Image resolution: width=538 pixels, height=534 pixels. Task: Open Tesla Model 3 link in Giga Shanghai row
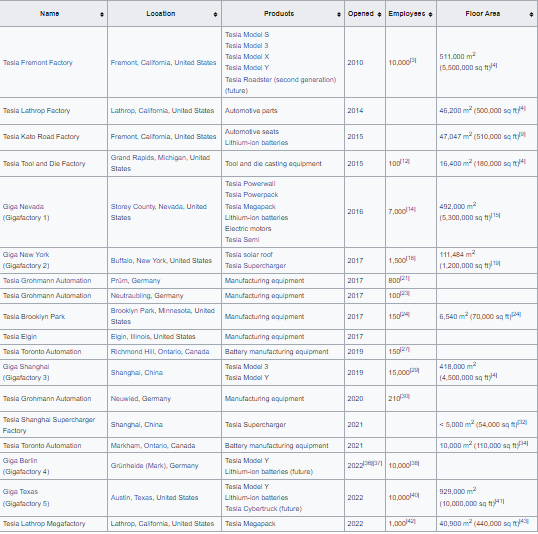tap(246, 367)
